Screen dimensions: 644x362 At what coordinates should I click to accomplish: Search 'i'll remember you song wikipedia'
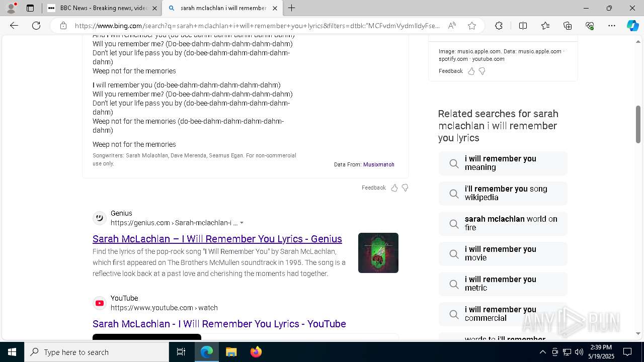tap(503, 193)
